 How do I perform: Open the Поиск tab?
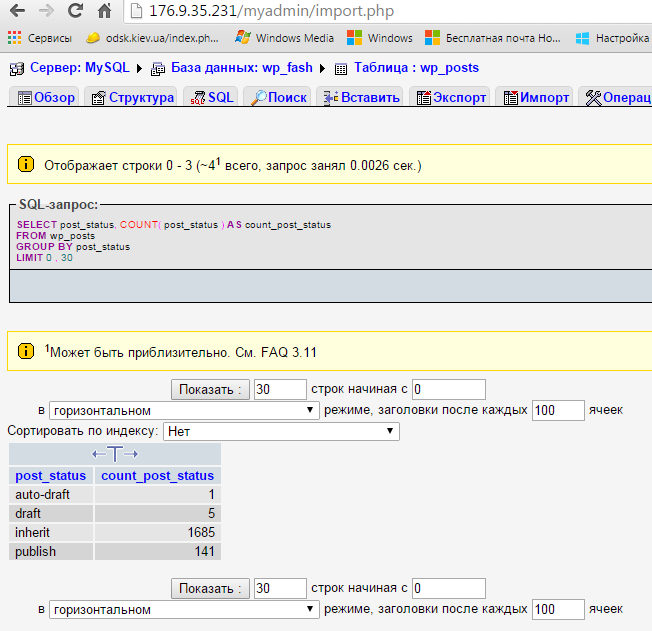(277, 97)
